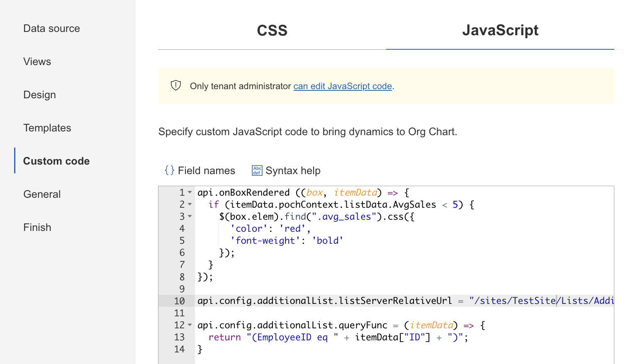The image size is (633, 364).
Task: Click the warning shield icon
Action: 175,85
